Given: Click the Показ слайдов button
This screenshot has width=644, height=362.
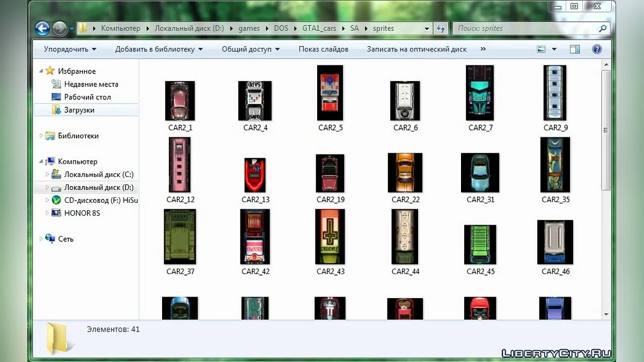Looking at the screenshot, I should [x=323, y=49].
